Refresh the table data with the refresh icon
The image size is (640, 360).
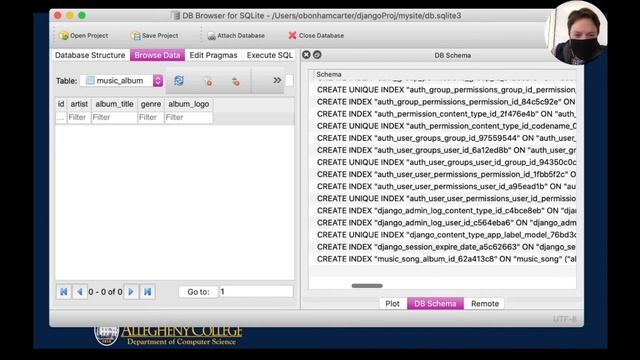tap(179, 81)
